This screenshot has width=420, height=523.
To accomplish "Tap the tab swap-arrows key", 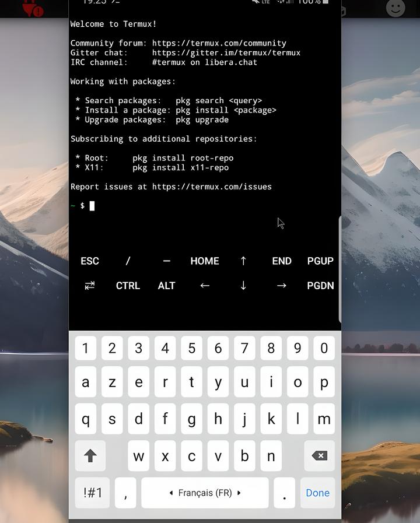I will 90,286.
